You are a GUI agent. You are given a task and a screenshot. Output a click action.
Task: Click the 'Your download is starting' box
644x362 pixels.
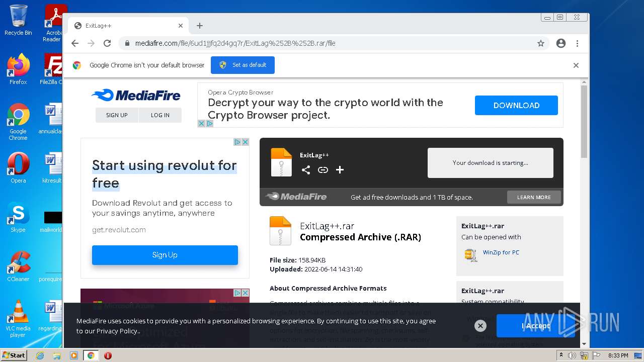491,163
